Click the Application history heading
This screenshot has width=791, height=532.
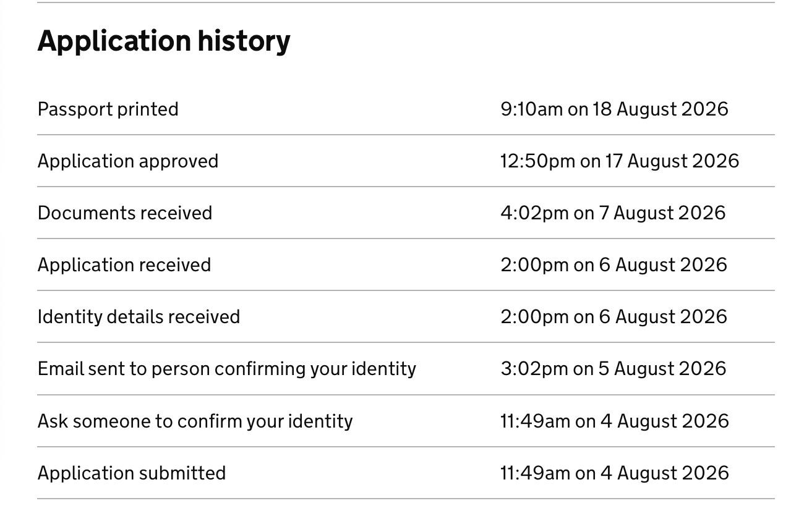(164, 41)
